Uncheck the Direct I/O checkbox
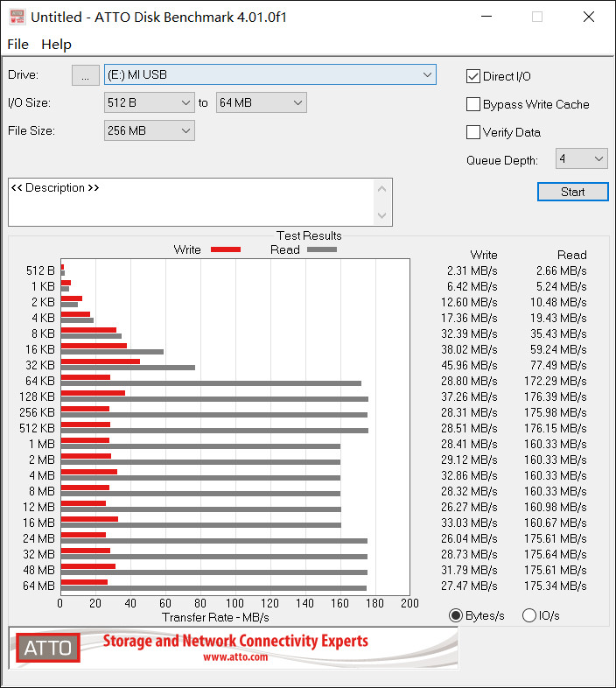616x688 pixels. [x=473, y=76]
